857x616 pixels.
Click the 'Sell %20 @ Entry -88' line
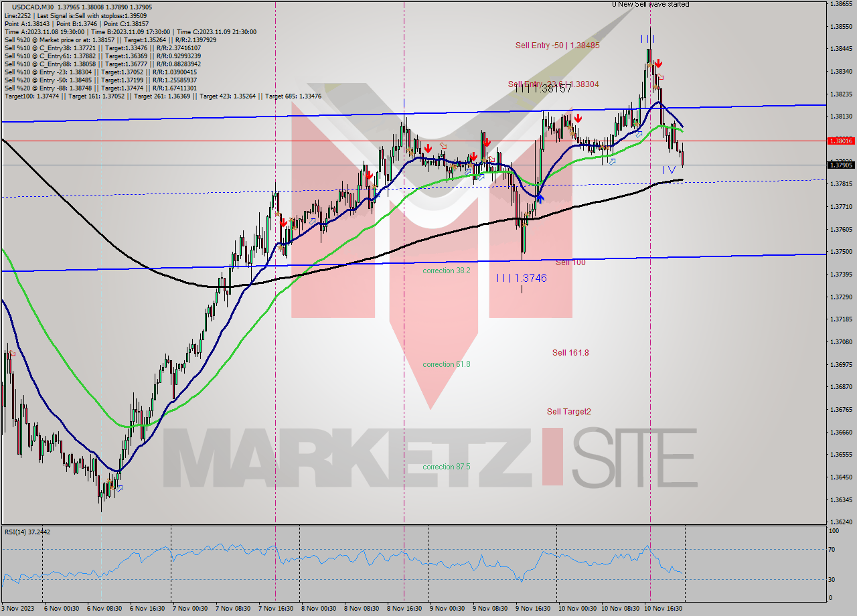100,88
